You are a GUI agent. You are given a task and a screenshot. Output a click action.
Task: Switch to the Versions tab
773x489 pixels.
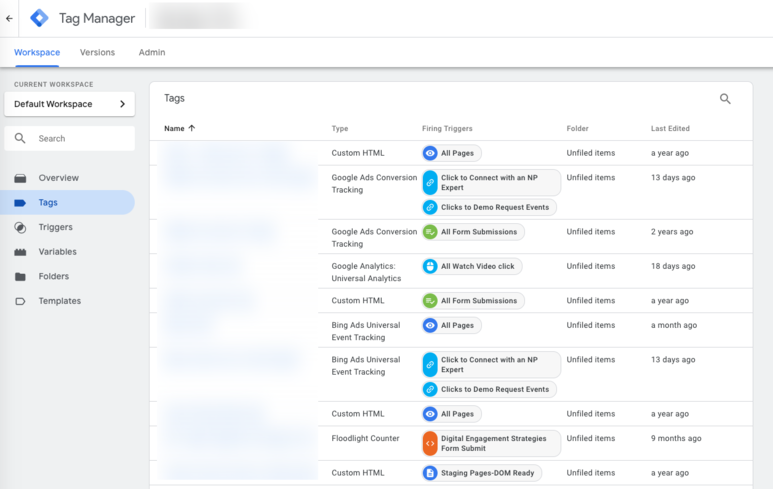pos(98,52)
